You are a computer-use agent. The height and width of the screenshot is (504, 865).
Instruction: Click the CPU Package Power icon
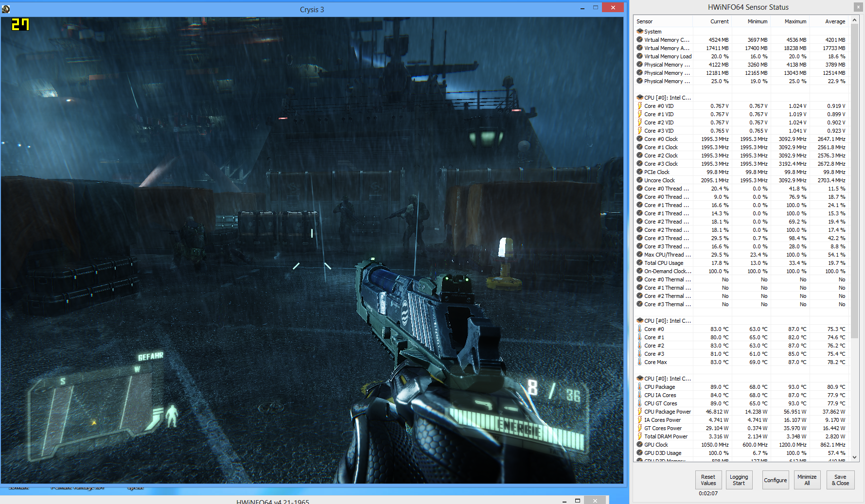[x=640, y=411]
